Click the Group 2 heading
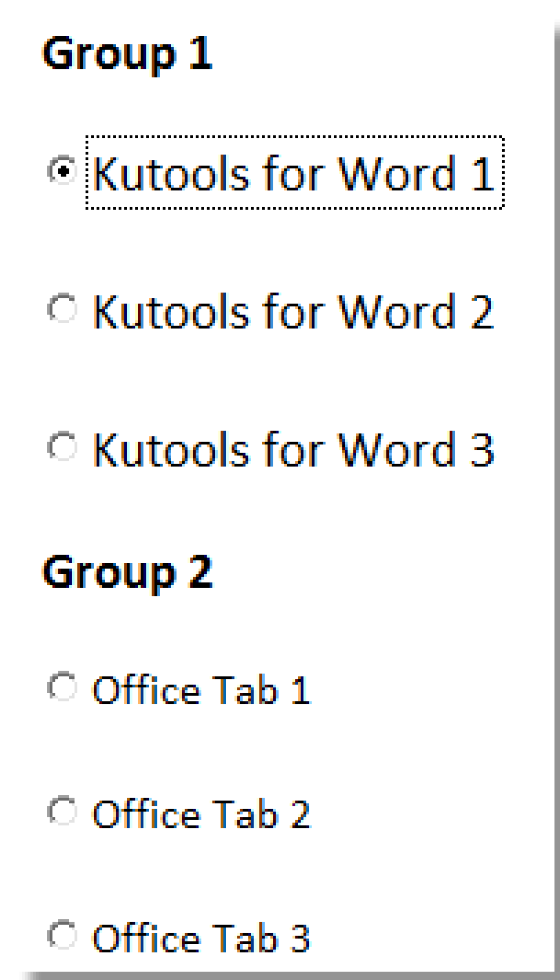 pos(129,574)
